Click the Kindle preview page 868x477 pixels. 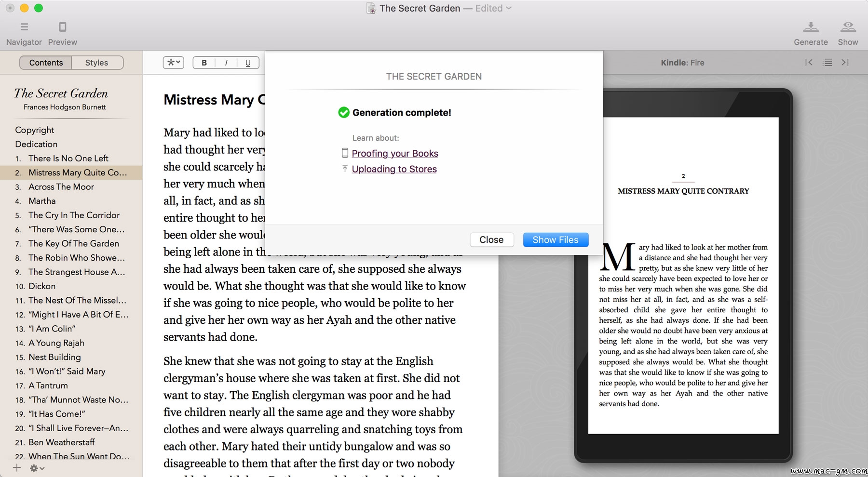683,275
